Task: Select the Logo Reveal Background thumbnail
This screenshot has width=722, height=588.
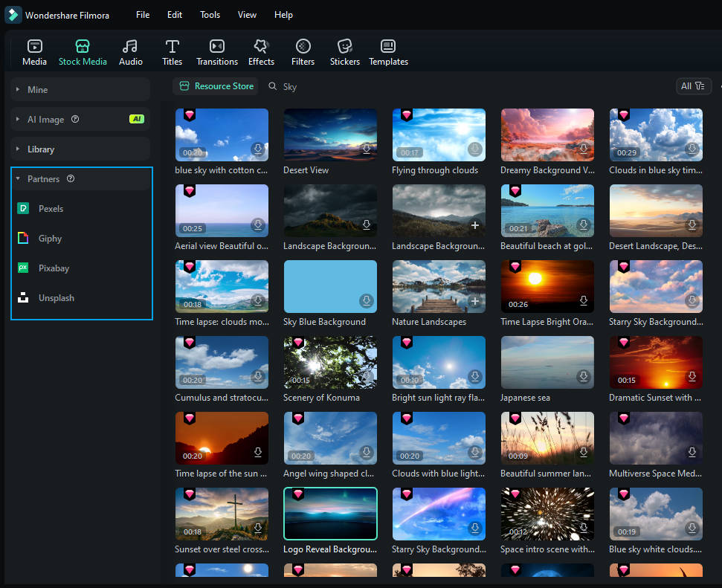Action: [x=330, y=514]
